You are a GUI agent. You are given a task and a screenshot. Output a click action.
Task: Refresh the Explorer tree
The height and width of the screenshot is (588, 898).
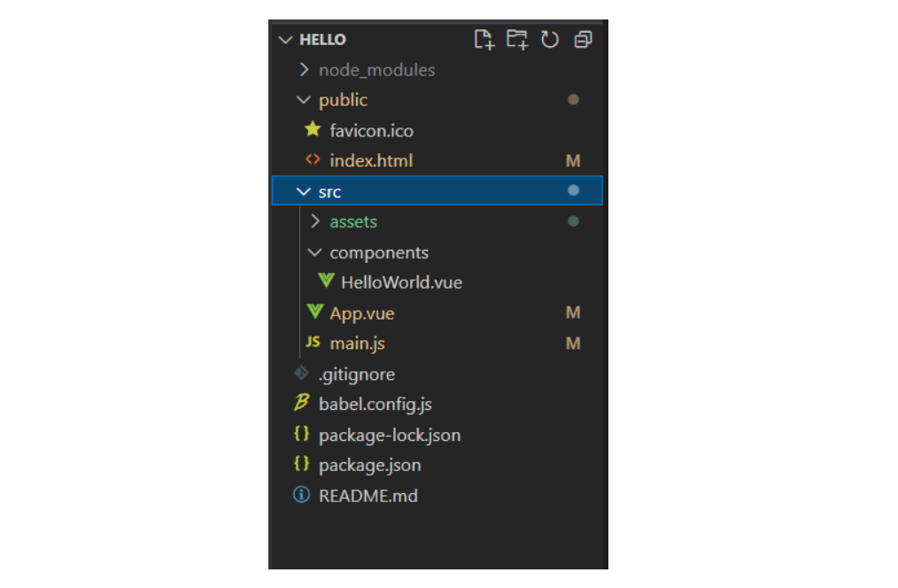pyautogui.click(x=550, y=39)
